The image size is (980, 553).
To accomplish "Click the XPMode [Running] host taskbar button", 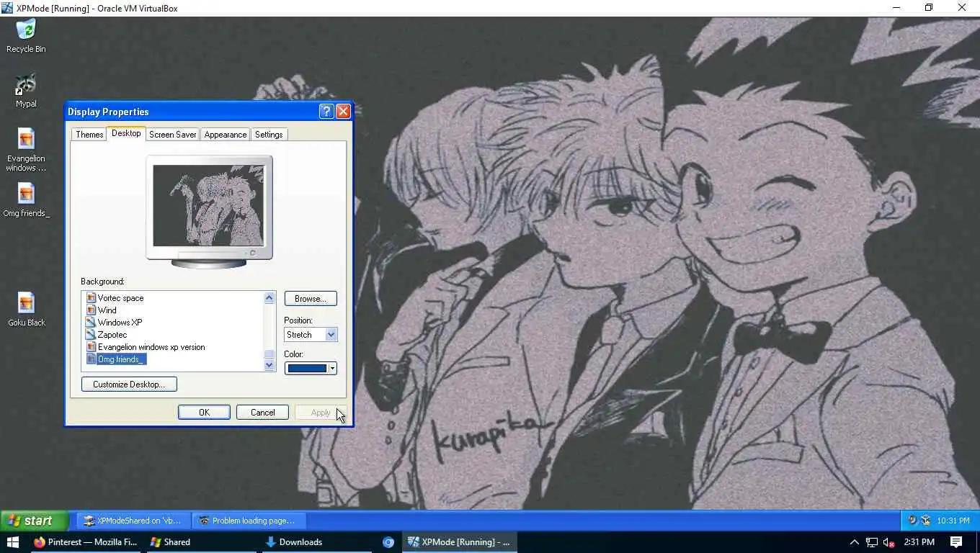I will [459, 542].
